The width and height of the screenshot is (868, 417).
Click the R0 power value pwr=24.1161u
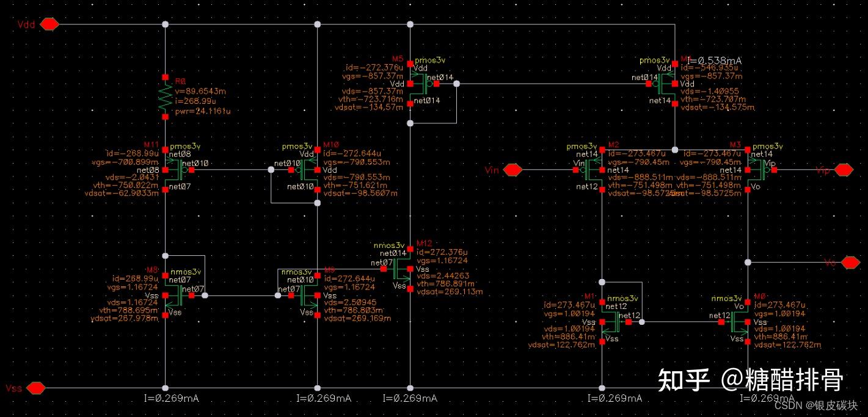pos(203,111)
